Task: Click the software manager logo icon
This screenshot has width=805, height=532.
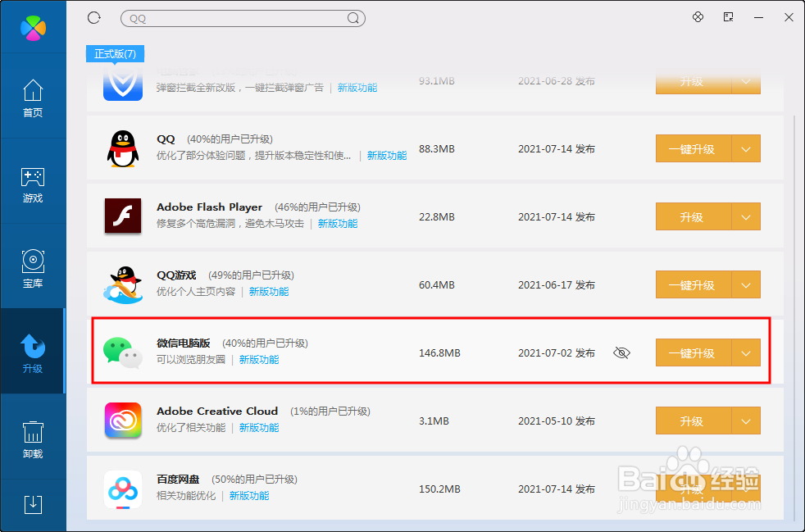Action: [33, 27]
